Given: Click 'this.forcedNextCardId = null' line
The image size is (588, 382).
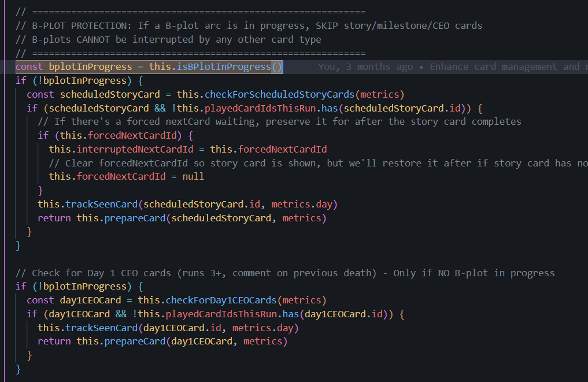Looking at the screenshot, I should tap(127, 177).
